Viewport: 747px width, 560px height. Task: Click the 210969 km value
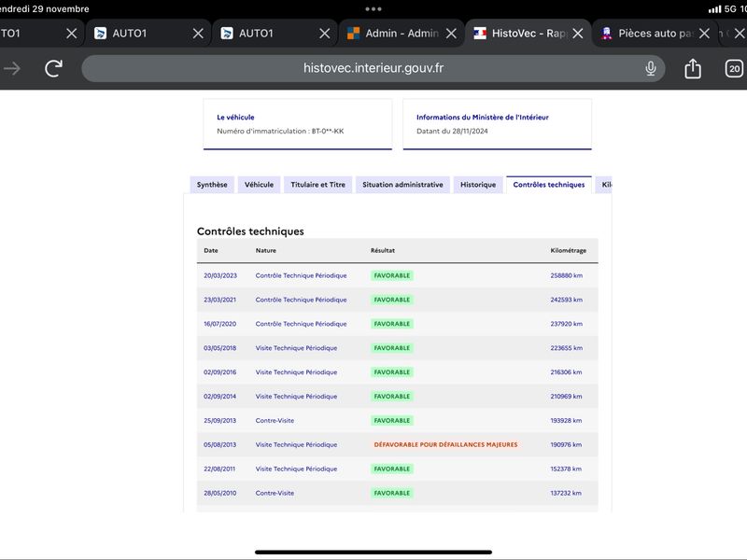pos(566,397)
